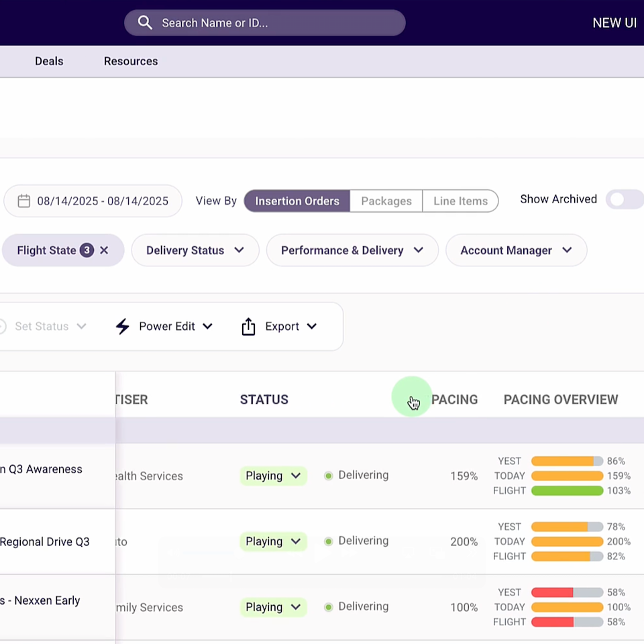Screen dimensions: 644x644
Task: Click the calendar icon in date range
Action: [x=24, y=201]
